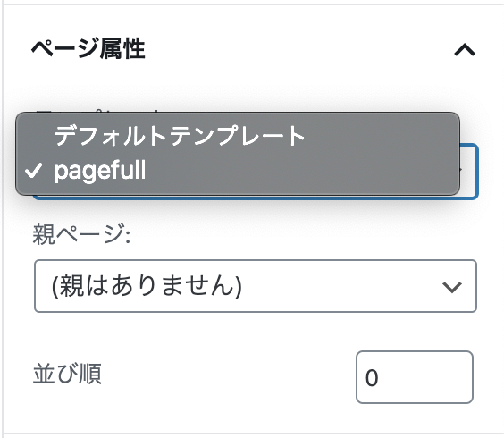Image resolution: width=504 pixels, height=438 pixels.
Task: Click the gray popup area right of pagefull
Action: pyautogui.click(x=302, y=170)
